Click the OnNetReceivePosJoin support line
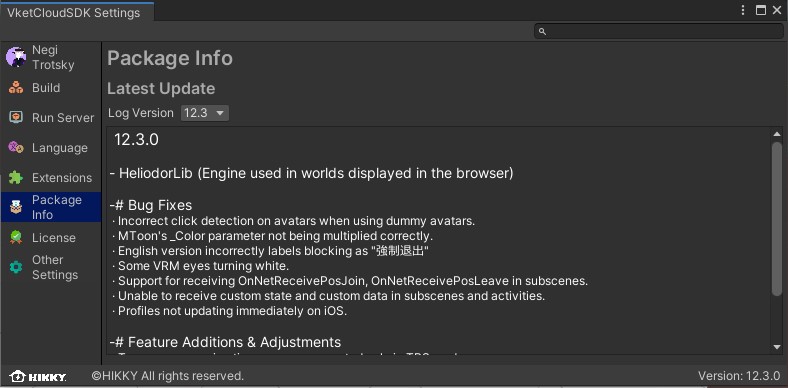The image size is (788, 388). click(x=350, y=281)
